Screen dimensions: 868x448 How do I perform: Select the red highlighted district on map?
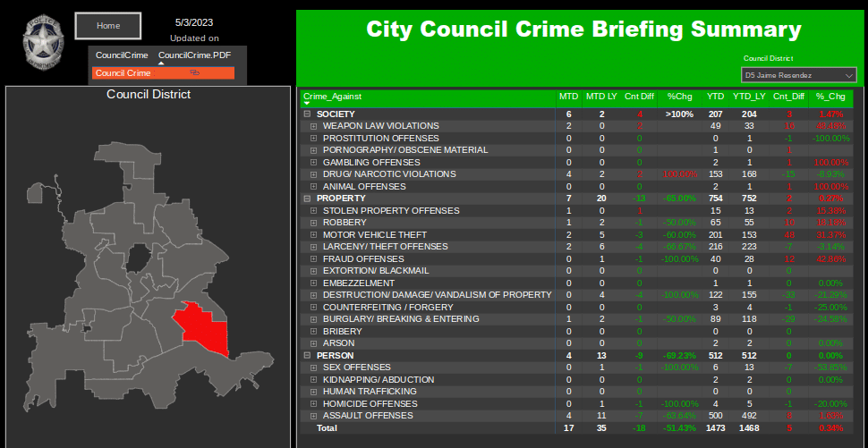(202, 329)
